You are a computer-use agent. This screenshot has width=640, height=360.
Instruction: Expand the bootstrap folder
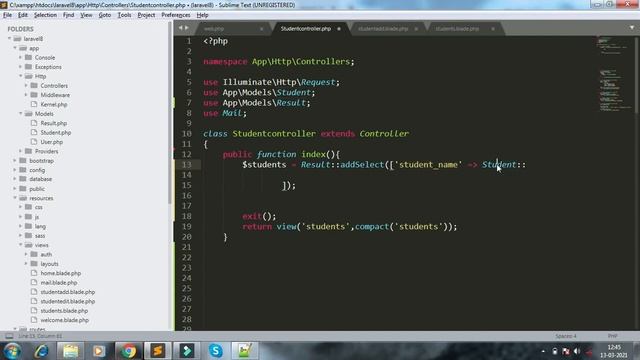click(15, 161)
